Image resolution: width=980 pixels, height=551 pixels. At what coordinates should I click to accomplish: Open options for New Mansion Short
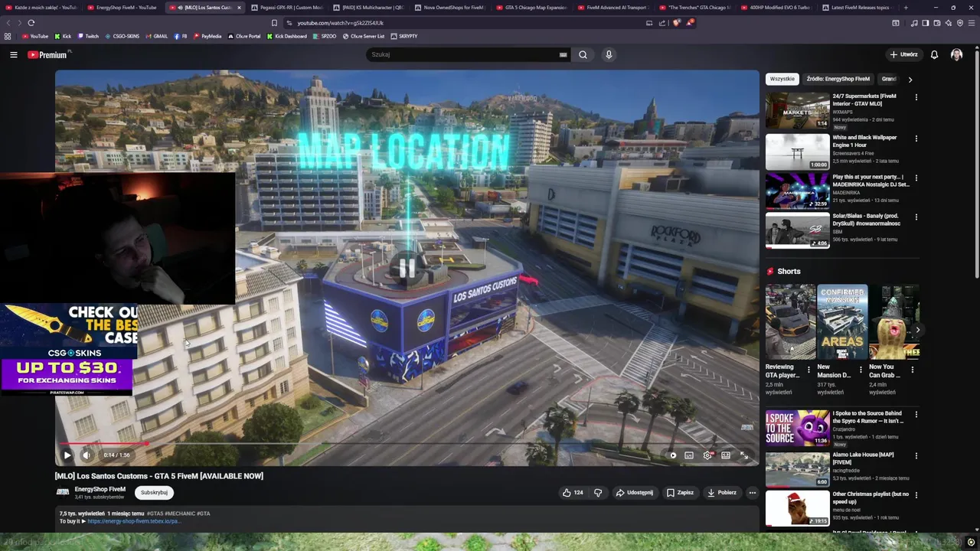pos(861,370)
